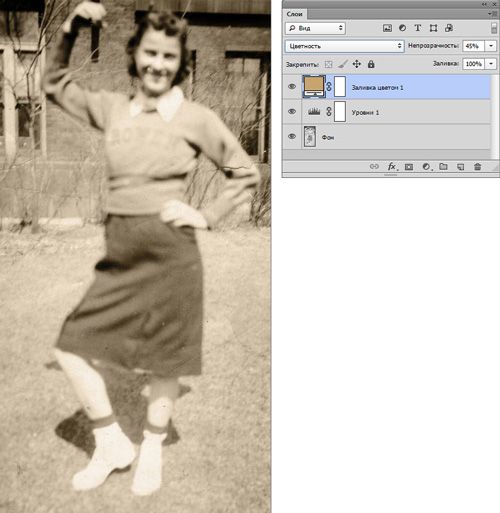
Task: Hide the Уровни 1 layer
Action: point(292,112)
